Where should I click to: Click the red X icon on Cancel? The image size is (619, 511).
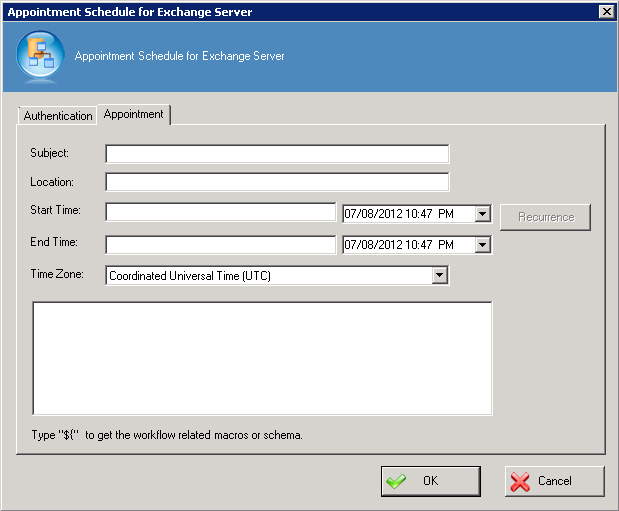[x=520, y=481]
